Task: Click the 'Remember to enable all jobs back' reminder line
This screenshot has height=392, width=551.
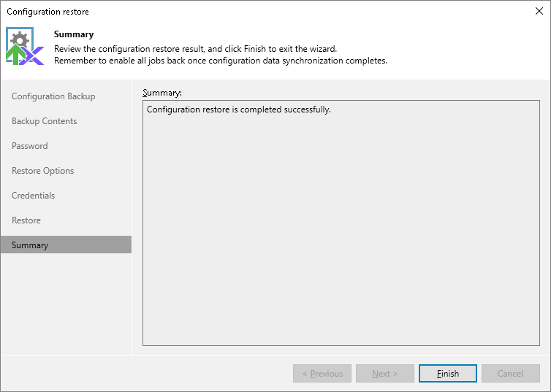Action: 220,61
